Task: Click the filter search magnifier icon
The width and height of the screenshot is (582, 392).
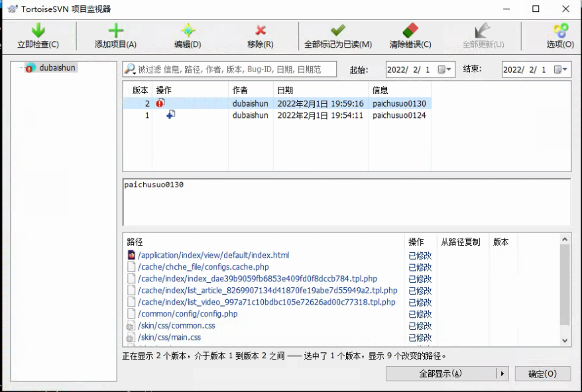Action: pyautogui.click(x=130, y=69)
